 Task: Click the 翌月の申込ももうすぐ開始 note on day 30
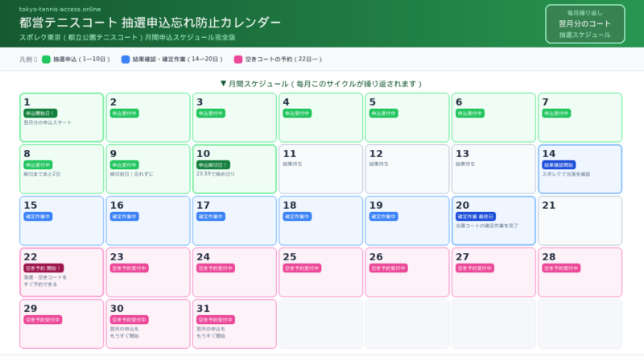[125, 332]
